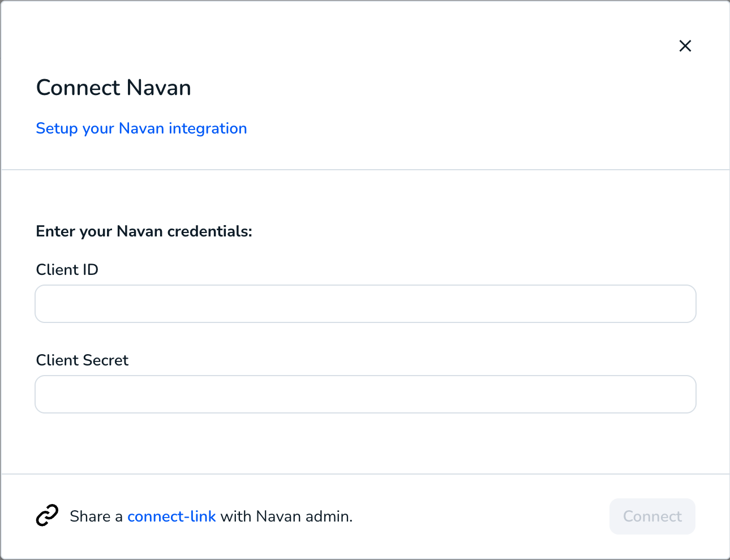Click the Client ID label
This screenshot has height=560, width=730.
coord(67,270)
